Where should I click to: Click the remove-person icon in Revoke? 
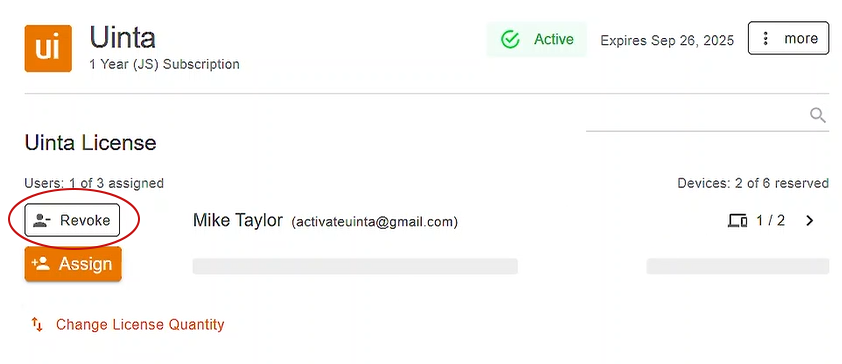pos(41,221)
